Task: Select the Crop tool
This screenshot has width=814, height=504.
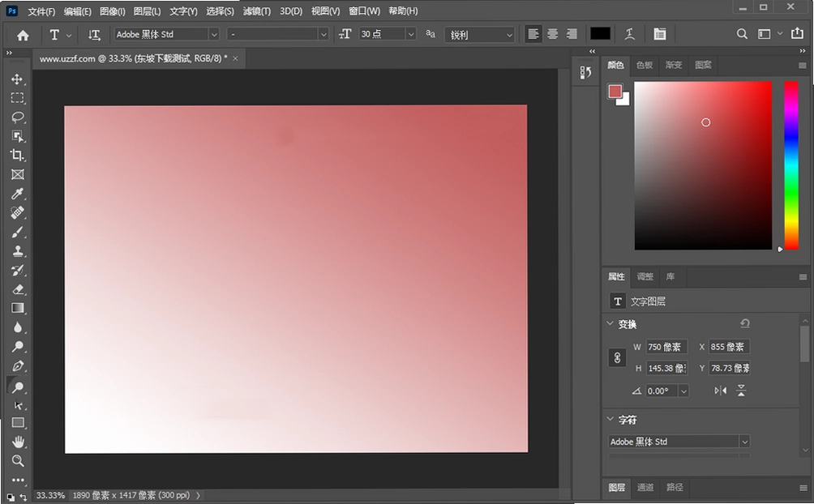Action: (x=17, y=156)
